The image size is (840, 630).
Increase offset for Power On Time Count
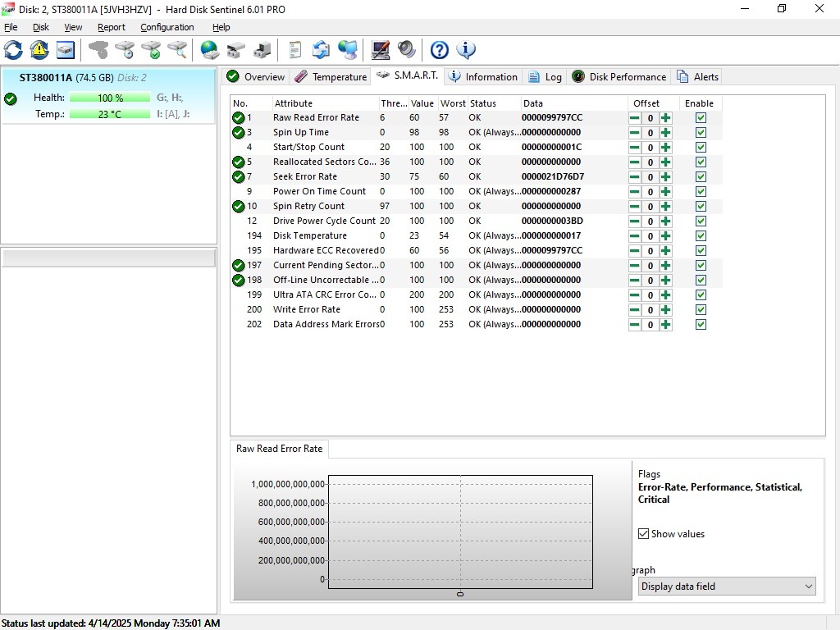point(665,192)
